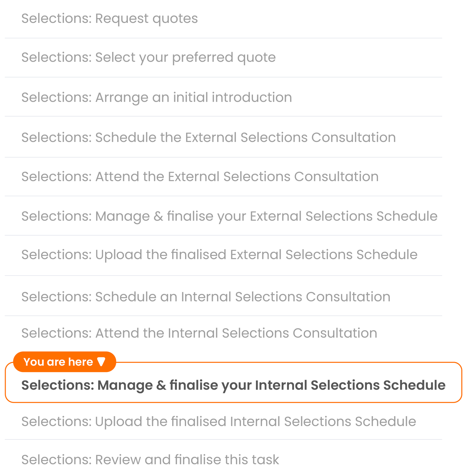The width and height of the screenshot is (467, 476).
Task: Click the divider under 'Select your preferred quote'
Action: pos(223,77)
